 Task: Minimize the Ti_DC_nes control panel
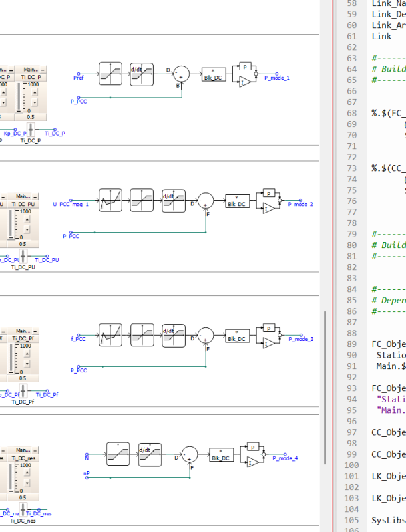[35, 450]
